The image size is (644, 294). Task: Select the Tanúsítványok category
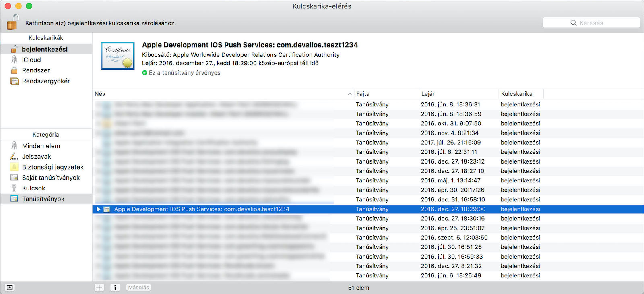[43, 199]
